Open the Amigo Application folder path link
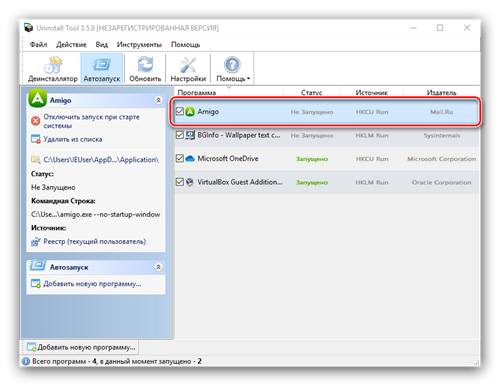Image resolution: width=500 pixels, height=386 pixels. click(x=101, y=160)
